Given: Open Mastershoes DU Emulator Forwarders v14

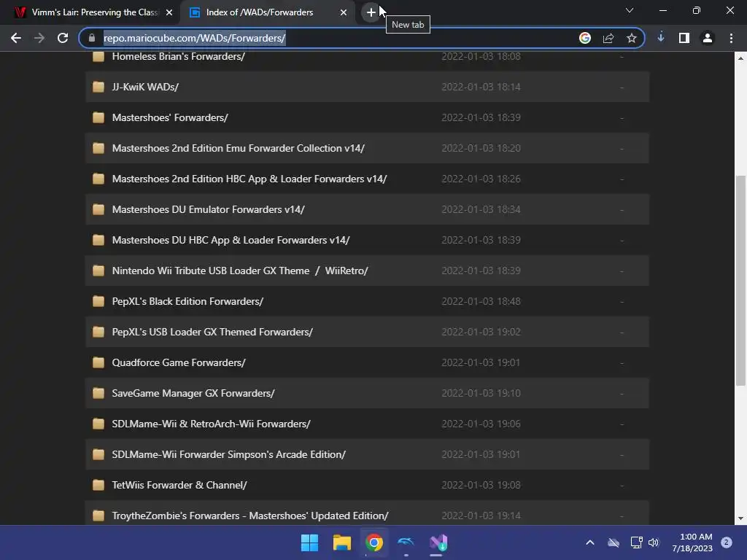Looking at the screenshot, I should click(x=208, y=209).
